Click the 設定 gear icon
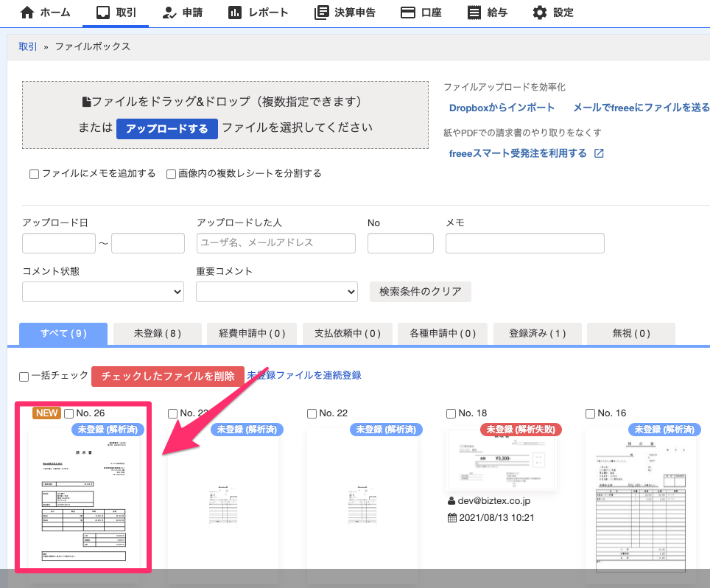The image size is (710, 588). [x=540, y=13]
